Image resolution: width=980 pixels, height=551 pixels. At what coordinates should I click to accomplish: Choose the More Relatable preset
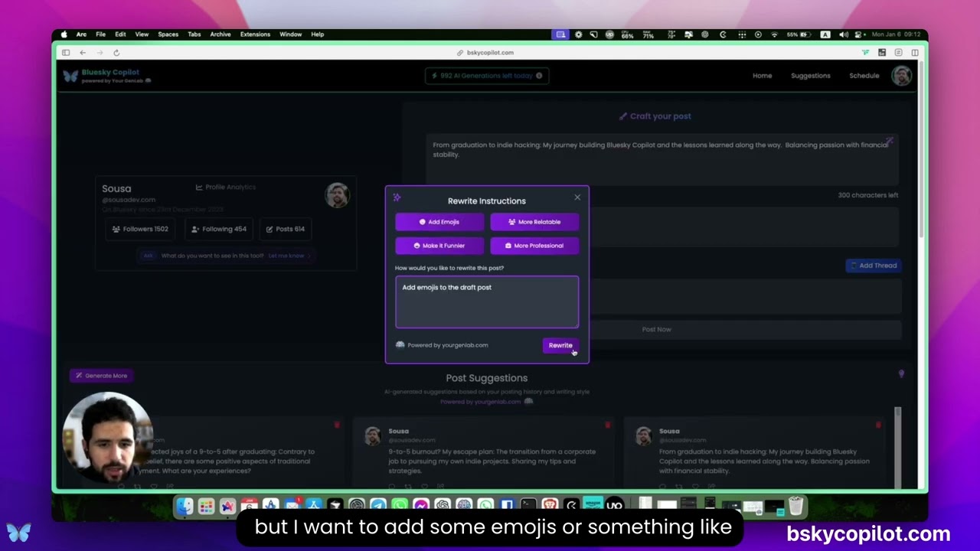click(534, 222)
